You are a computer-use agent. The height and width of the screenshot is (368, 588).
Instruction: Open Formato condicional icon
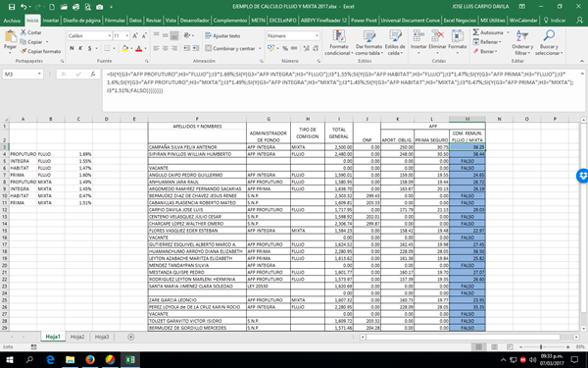pos(339,36)
